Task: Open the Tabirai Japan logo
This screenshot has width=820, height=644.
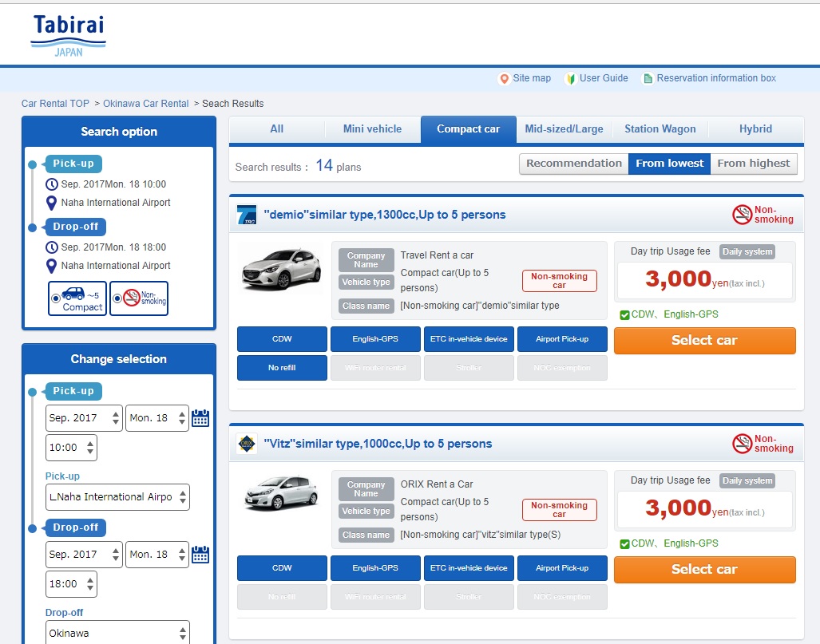Action: pos(69,36)
